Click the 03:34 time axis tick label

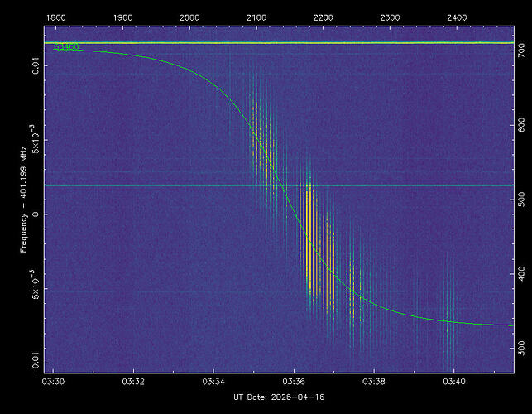(x=214, y=383)
